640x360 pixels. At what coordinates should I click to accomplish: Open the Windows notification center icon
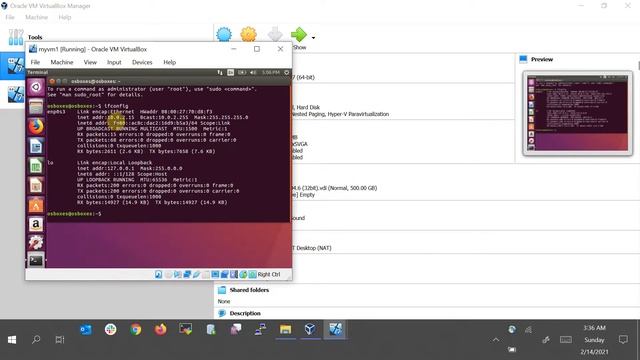(623, 340)
